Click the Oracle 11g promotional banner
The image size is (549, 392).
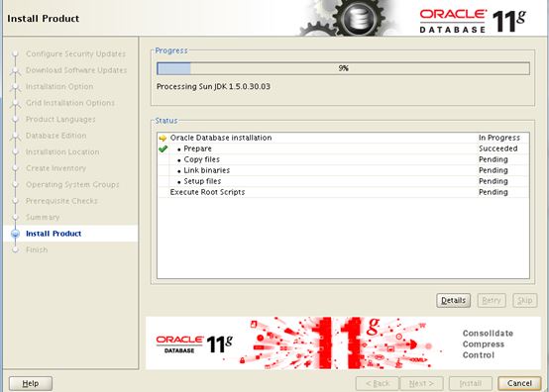(343, 343)
